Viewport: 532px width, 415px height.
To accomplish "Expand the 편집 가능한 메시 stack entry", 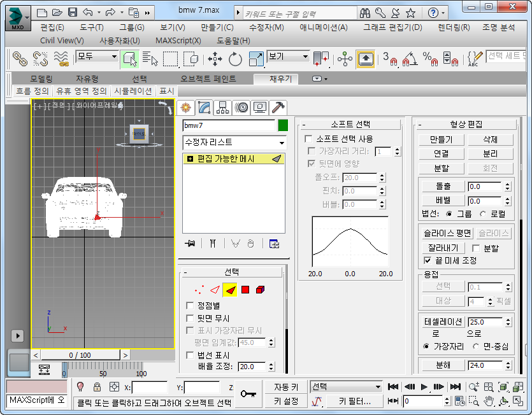I will (190, 159).
